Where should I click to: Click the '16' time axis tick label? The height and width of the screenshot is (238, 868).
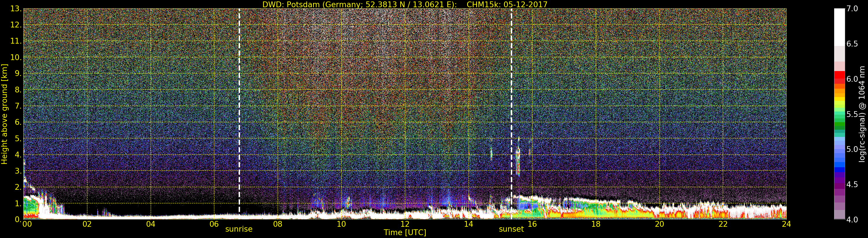[532, 224]
